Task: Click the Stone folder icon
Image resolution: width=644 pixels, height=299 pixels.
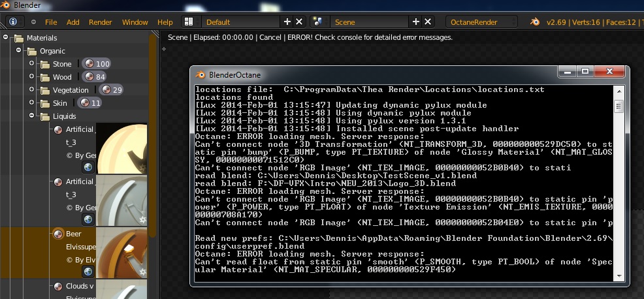Action: click(45, 65)
